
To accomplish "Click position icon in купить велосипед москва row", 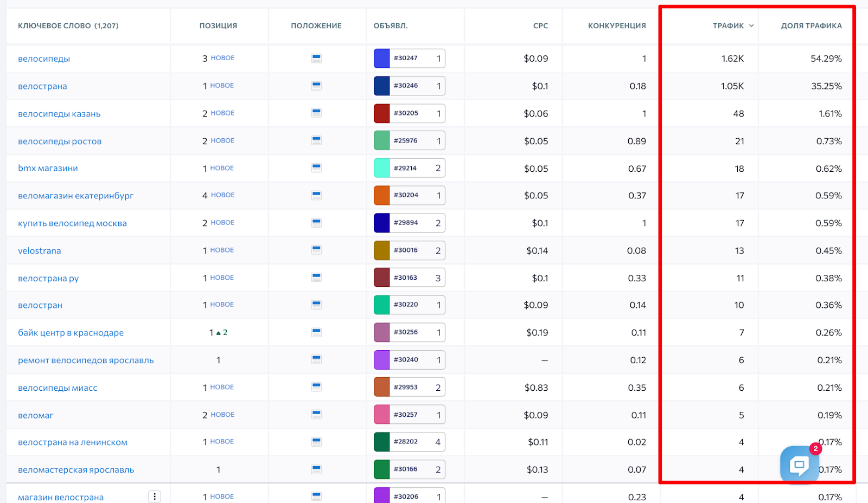I will click(x=316, y=223).
